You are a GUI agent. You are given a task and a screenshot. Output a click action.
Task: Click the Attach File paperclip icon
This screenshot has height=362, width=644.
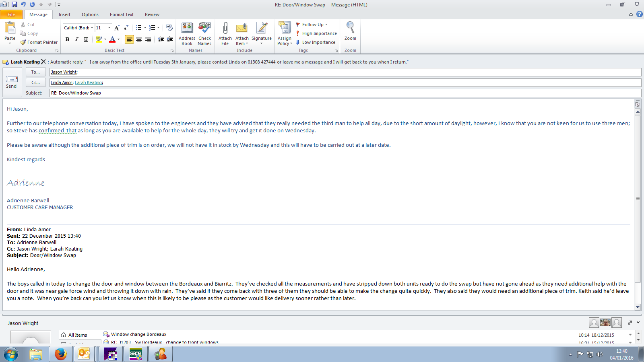pyautogui.click(x=225, y=28)
